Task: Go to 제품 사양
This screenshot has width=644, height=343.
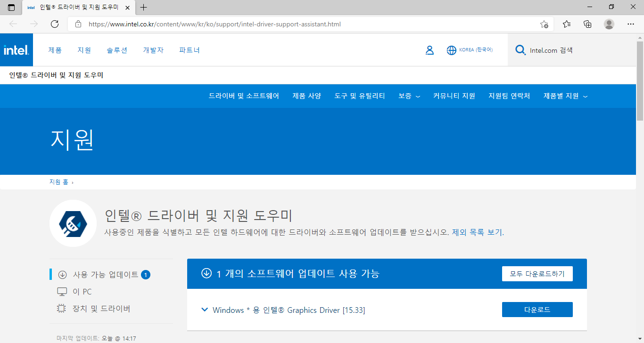Action: click(307, 96)
